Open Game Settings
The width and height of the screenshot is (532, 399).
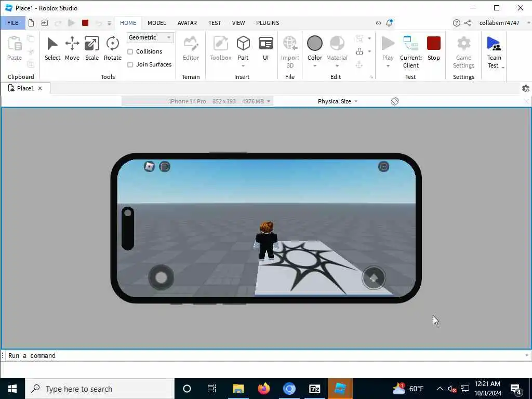click(x=463, y=52)
